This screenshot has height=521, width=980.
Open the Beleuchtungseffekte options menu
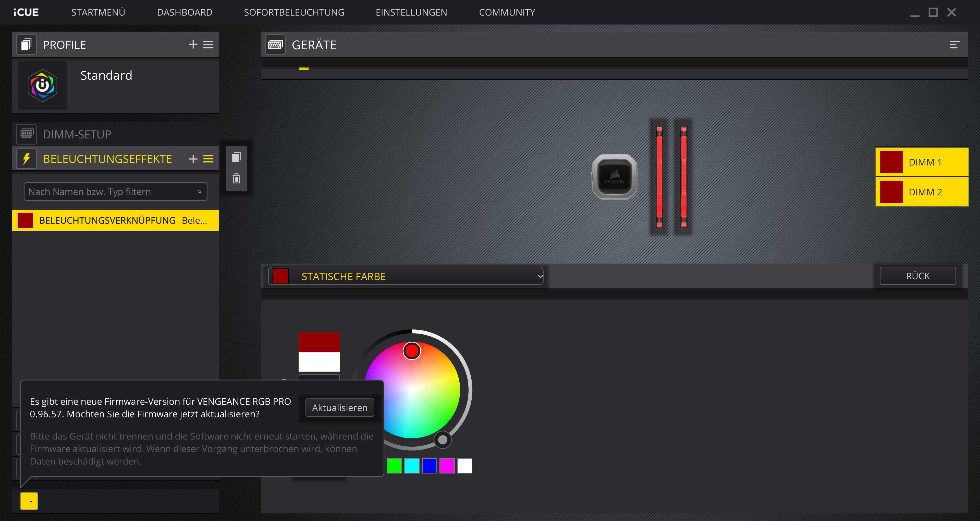point(208,158)
